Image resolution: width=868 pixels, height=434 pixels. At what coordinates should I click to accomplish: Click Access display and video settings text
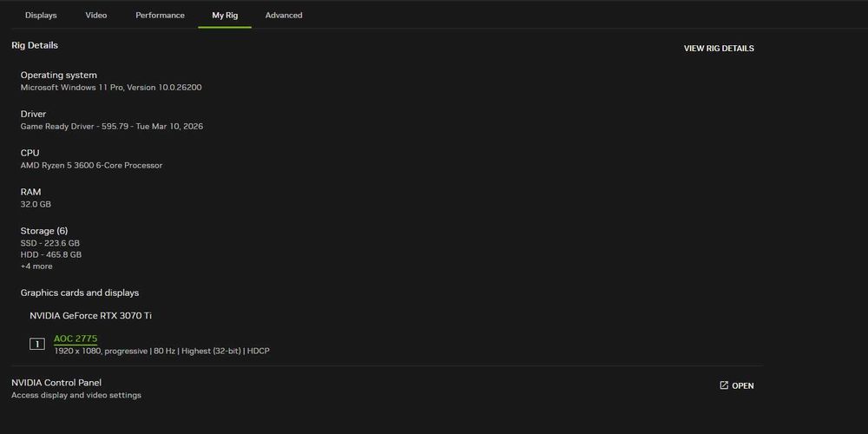click(x=76, y=395)
